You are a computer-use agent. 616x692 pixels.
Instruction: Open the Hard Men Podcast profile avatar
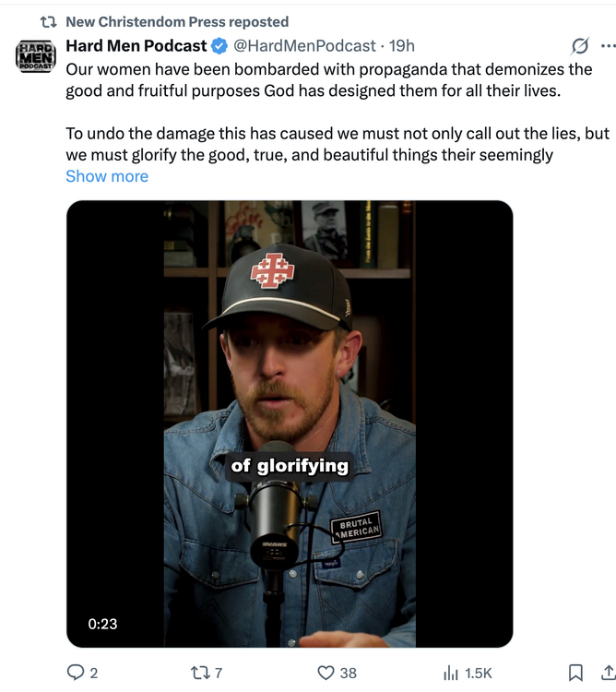(x=36, y=55)
